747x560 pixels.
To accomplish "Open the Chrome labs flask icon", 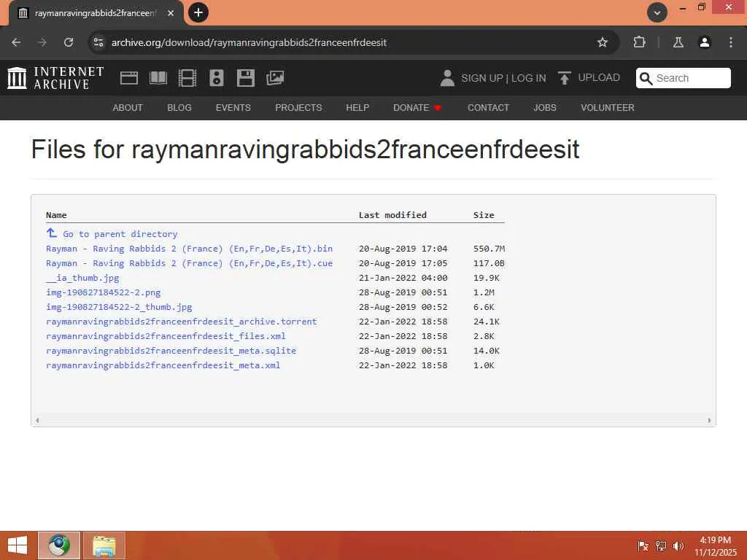I will pos(678,42).
